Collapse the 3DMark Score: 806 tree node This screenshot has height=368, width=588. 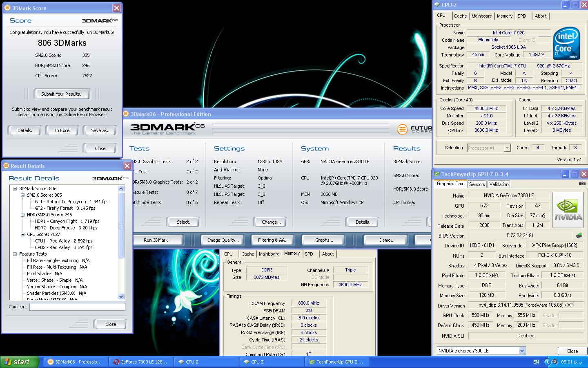click(x=15, y=188)
